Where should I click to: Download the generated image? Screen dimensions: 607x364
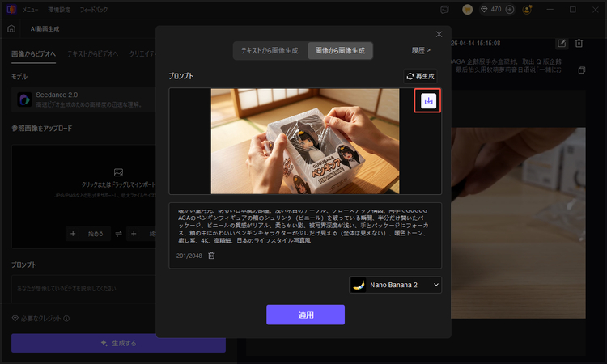tap(428, 101)
